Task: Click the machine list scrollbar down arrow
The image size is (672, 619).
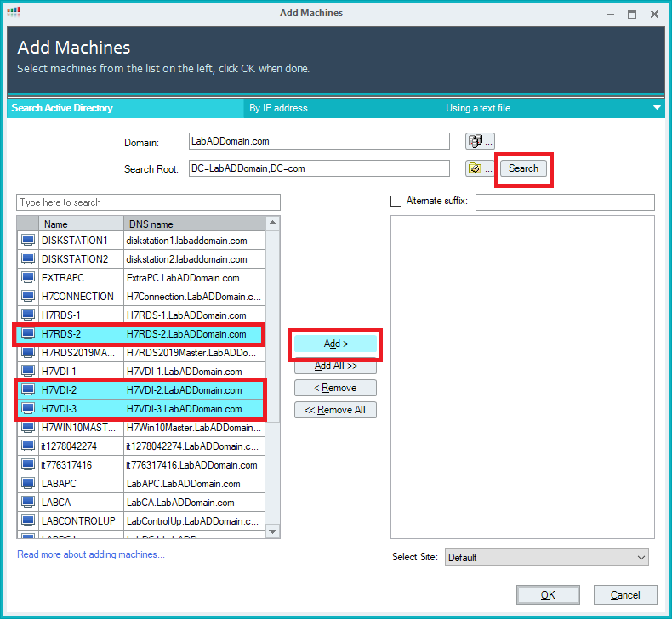Action: coord(273,531)
